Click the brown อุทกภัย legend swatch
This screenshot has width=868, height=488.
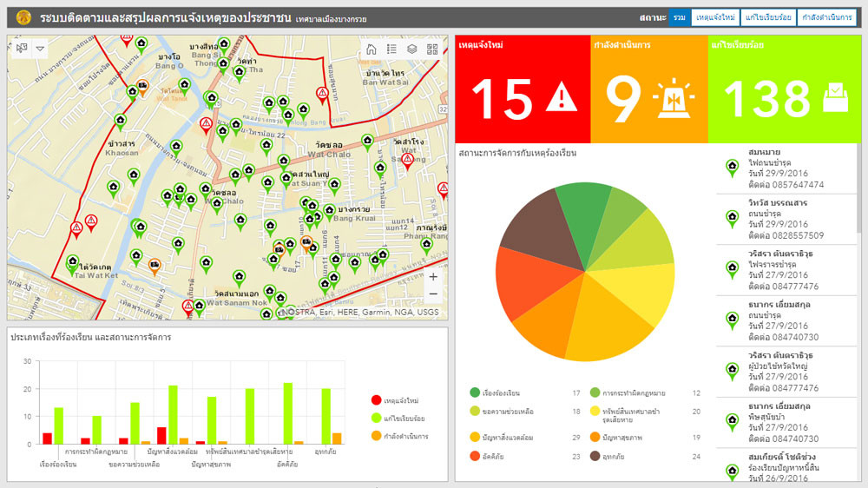click(x=595, y=456)
